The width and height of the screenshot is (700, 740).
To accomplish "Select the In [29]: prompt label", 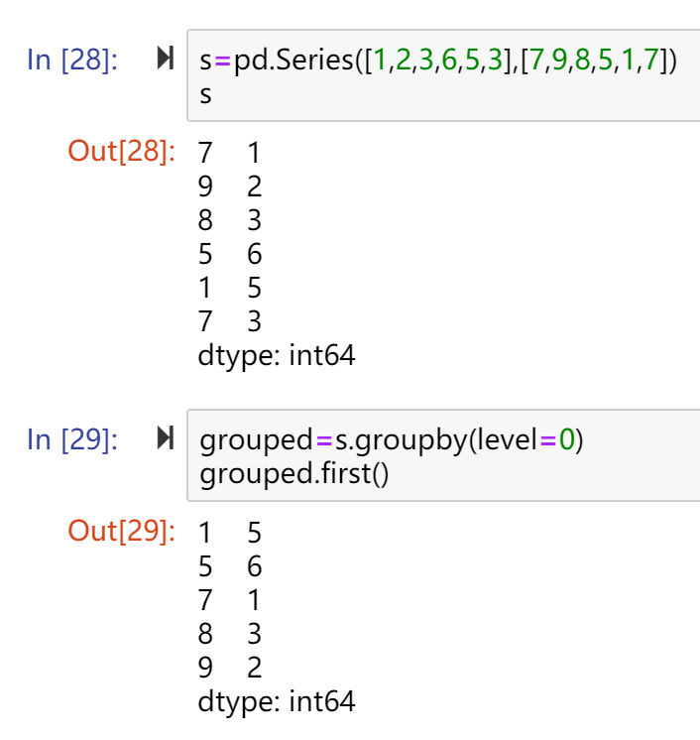I will click(x=72, y=439).
